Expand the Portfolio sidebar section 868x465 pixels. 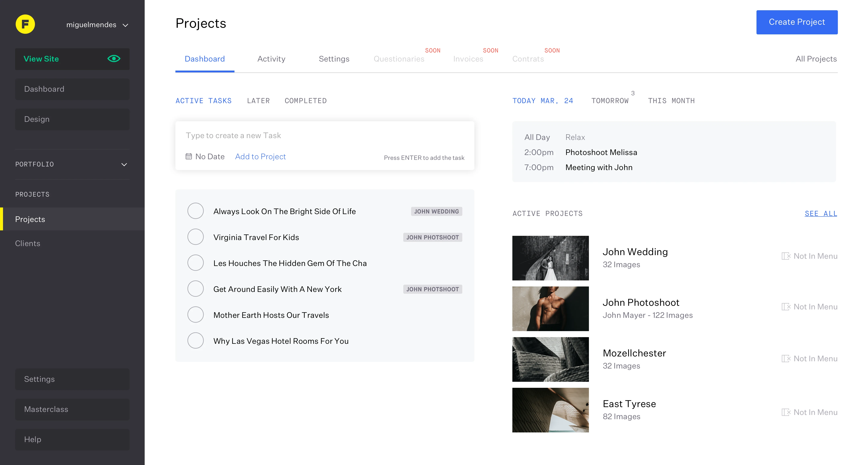click(x=124, y=165)
